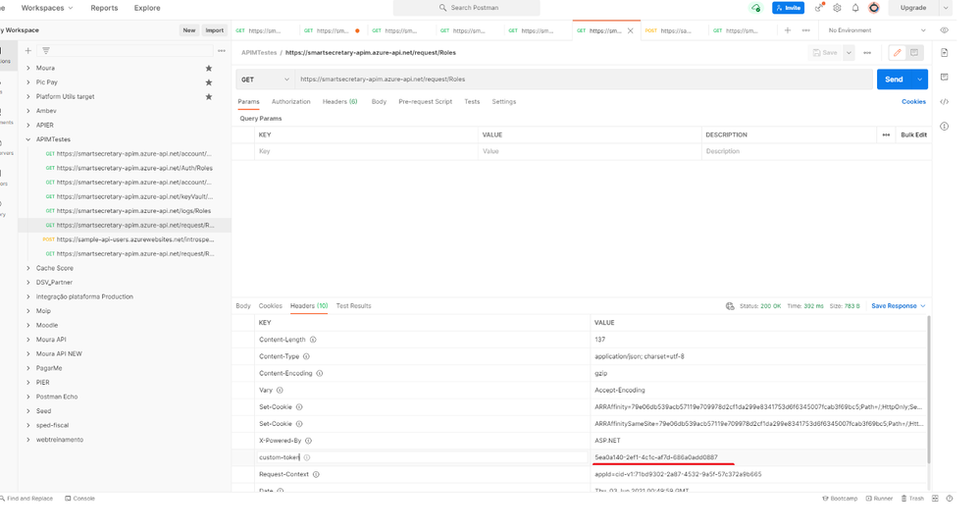Open the Send button dropdown arrow

click(920, 80)
